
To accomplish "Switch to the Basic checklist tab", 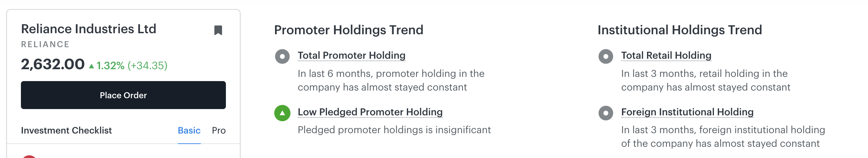I will [x=189, y=130].
